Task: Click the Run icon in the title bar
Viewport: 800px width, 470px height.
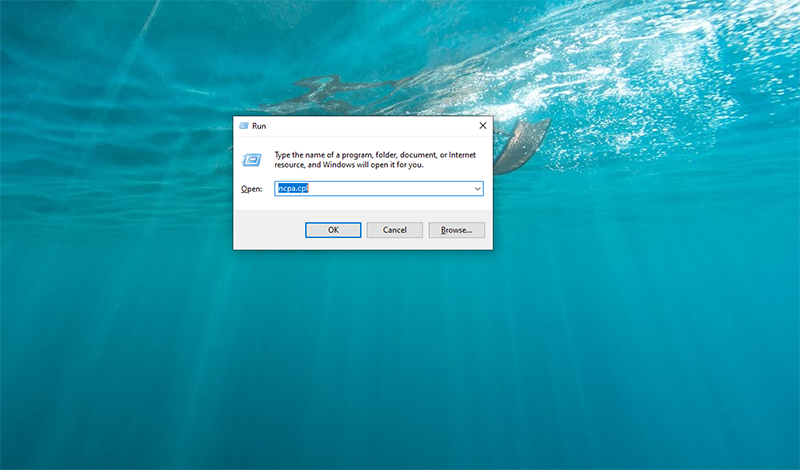Action: click(244, 126)
